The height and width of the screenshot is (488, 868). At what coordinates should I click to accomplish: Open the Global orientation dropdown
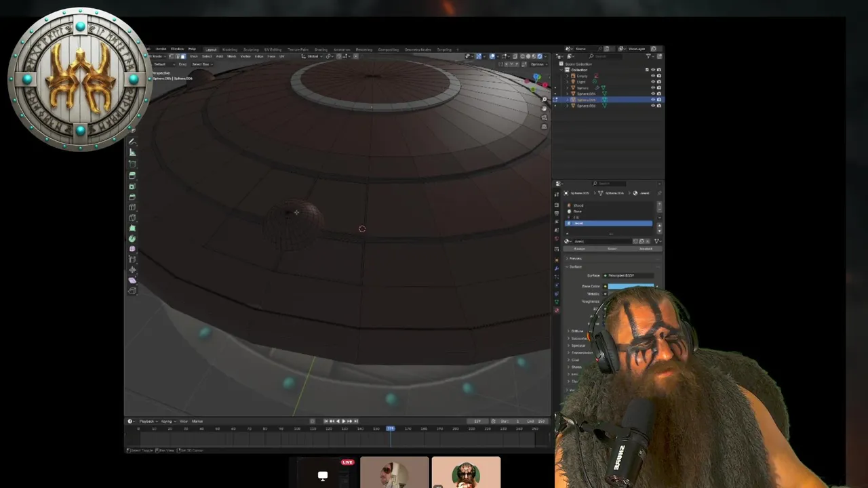(x=313, y=56)
